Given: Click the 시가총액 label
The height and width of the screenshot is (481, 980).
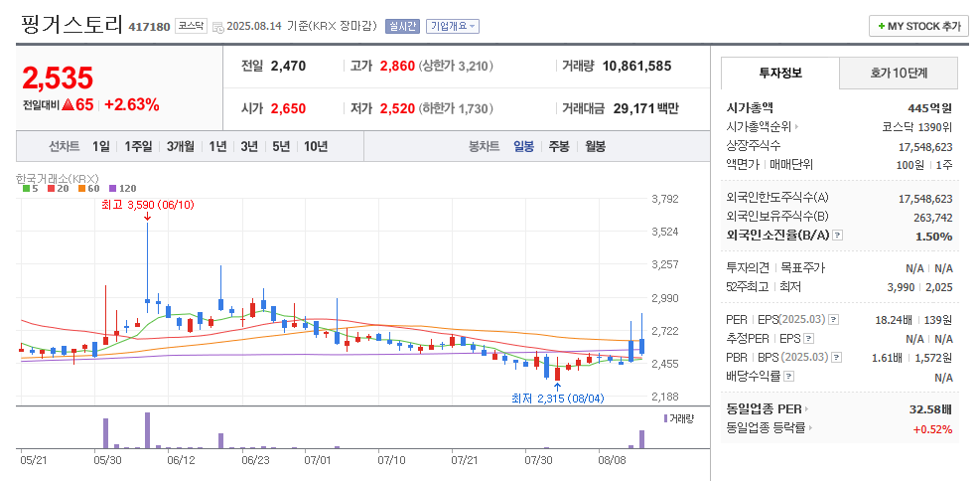Looking at the screenshot, I should 750,107.
